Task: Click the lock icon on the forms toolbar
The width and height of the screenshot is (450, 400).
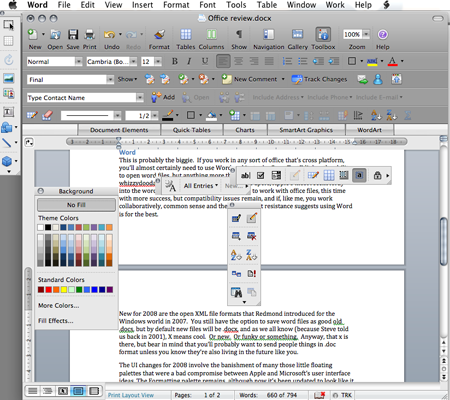Action: (x=377, y=175)
